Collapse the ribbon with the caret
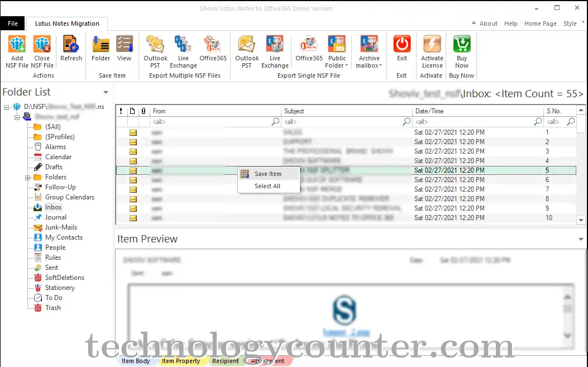 click(474, 23)
